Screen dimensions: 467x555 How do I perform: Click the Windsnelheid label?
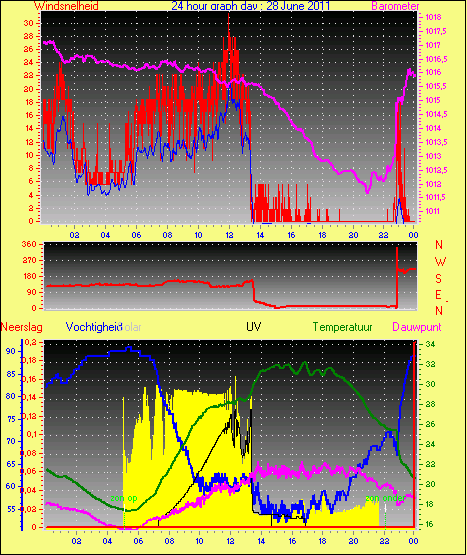(66, 6)
